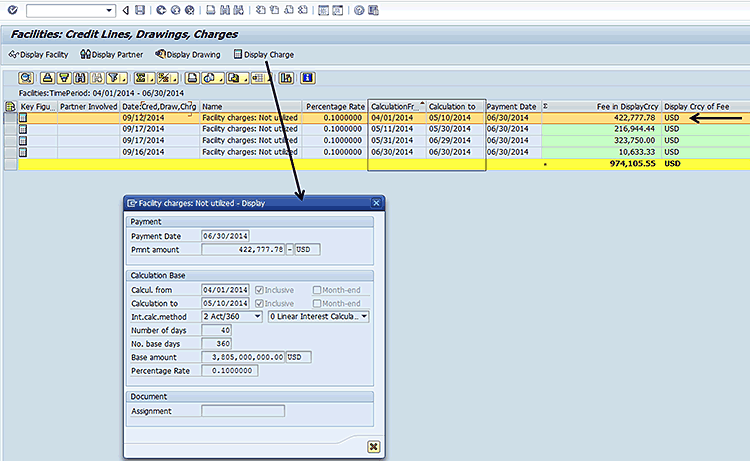Click the Percentage Rate column header
Image resolution: width=750 pixels, height=461 pixels.
point(335,107)
